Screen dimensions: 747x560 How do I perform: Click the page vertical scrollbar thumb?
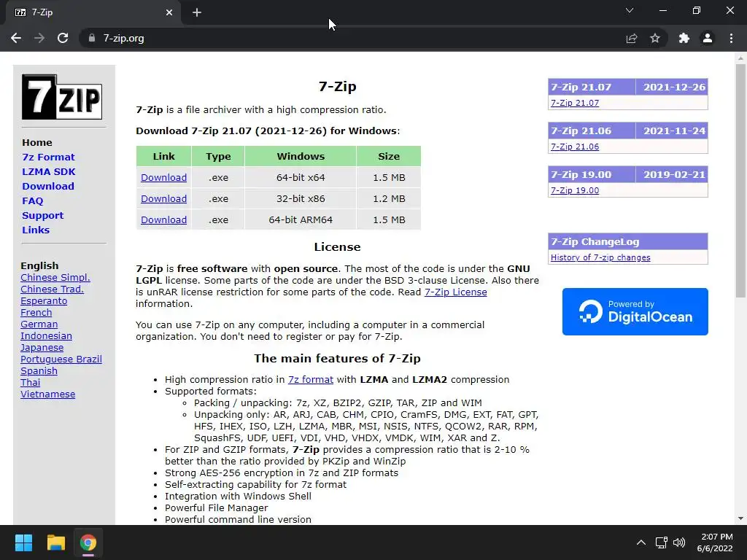[740, 181]
